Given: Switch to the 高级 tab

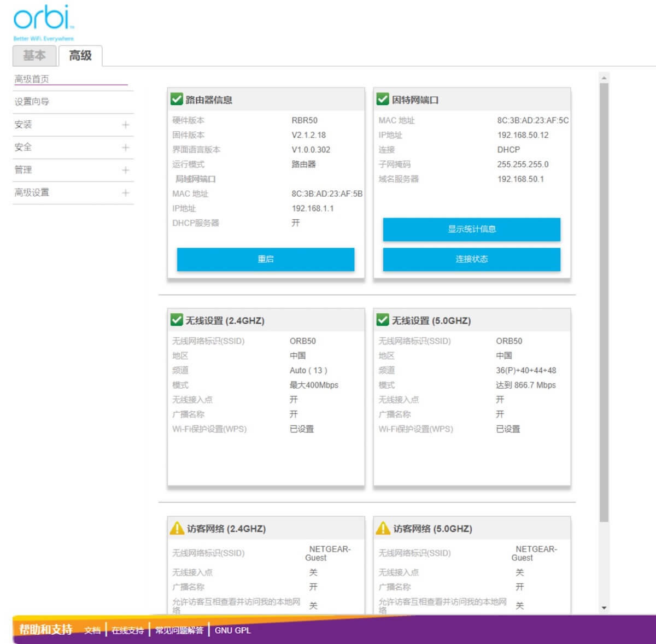Looking at the screenshot, I should tap(80, 55).
